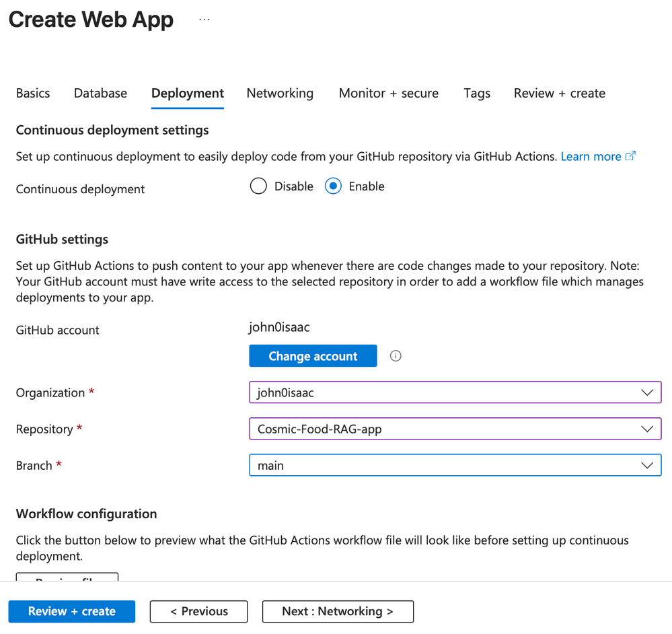Expand the Organization dropdown
The height and width of the screenshot is (634, 672).
click(455, 392)
